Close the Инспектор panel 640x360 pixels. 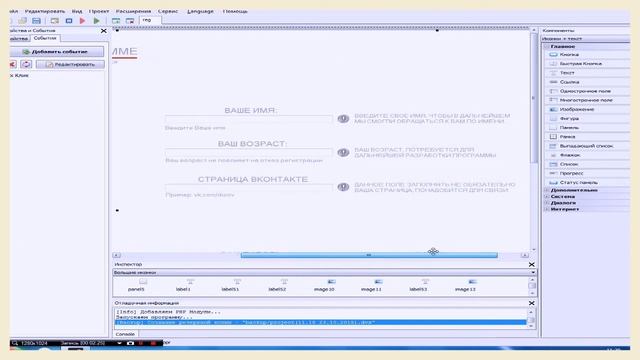pyautogui.click(x=531, y=264)
